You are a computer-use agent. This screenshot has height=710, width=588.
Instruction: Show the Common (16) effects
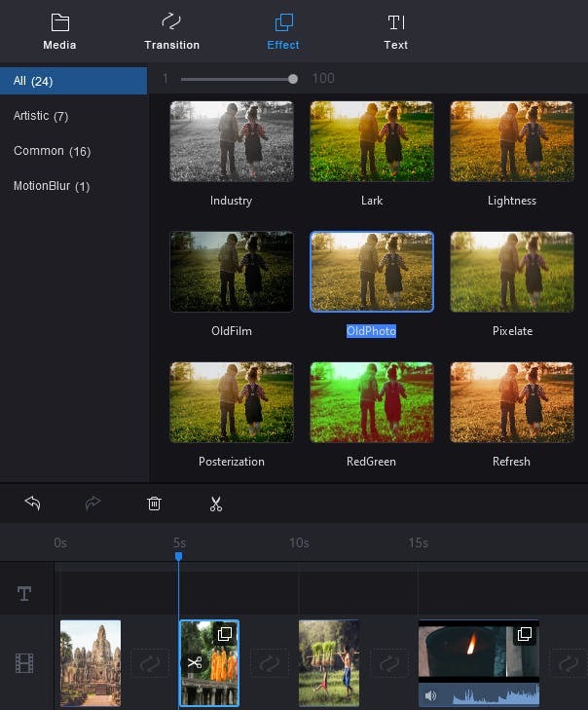point(52,151)
